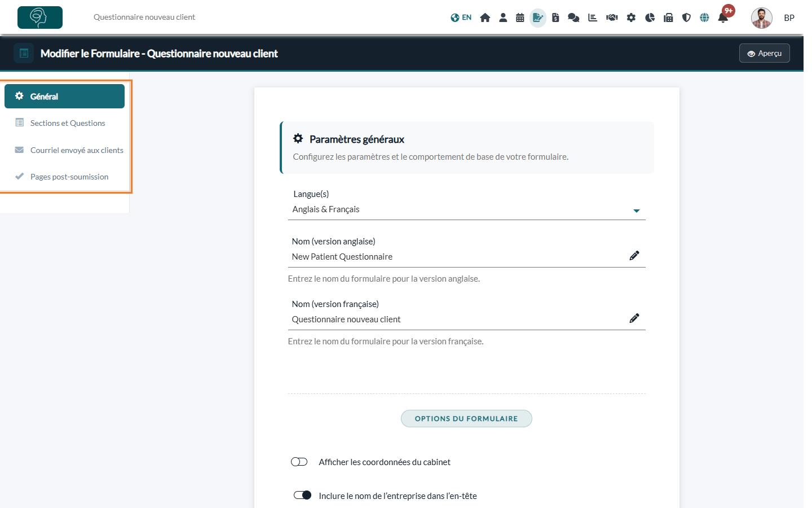Open the chat bubbles icon
The image size is (812, 508).
point(573,17)
